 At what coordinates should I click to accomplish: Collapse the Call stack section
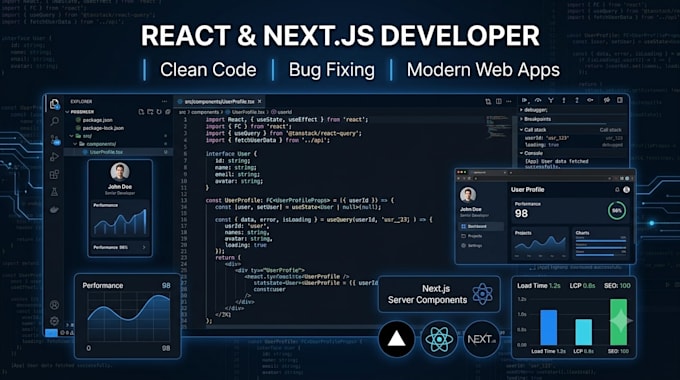point(521,130)
